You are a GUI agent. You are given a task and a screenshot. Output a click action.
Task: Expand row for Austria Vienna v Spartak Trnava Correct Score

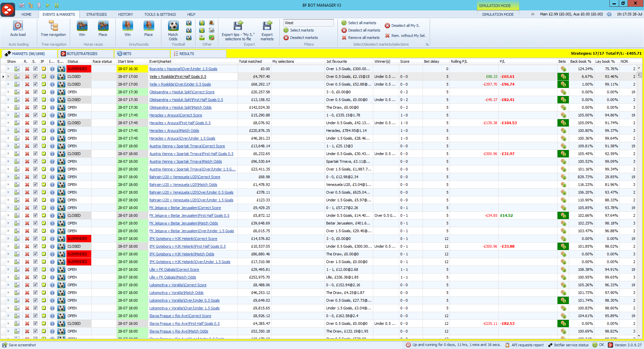(x=8, y=146)
